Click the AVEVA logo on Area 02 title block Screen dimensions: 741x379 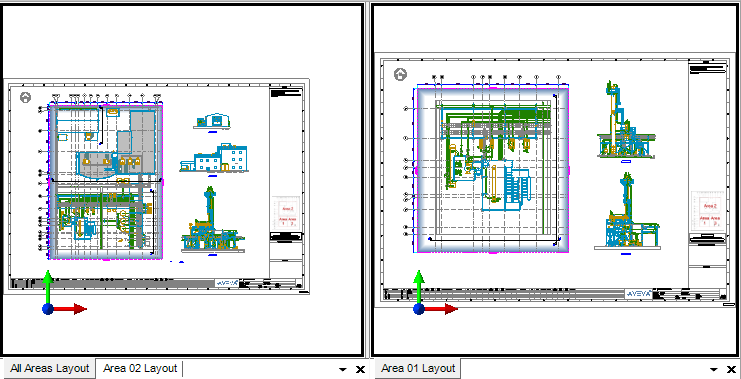[226, 283]
